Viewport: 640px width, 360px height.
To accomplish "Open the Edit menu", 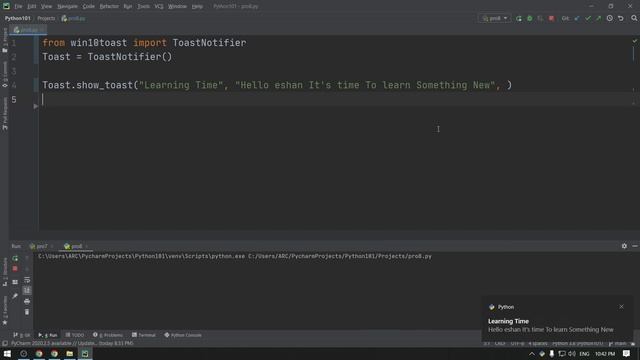I will (31, 7).
